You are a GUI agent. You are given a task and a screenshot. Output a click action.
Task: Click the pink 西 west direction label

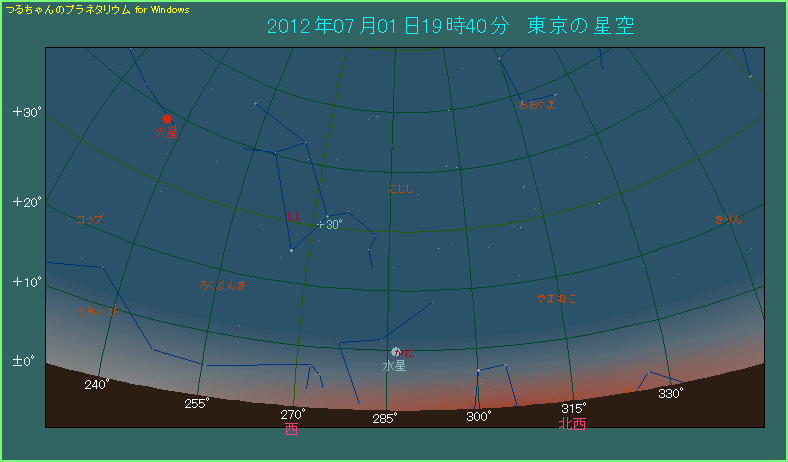(291, 430)
